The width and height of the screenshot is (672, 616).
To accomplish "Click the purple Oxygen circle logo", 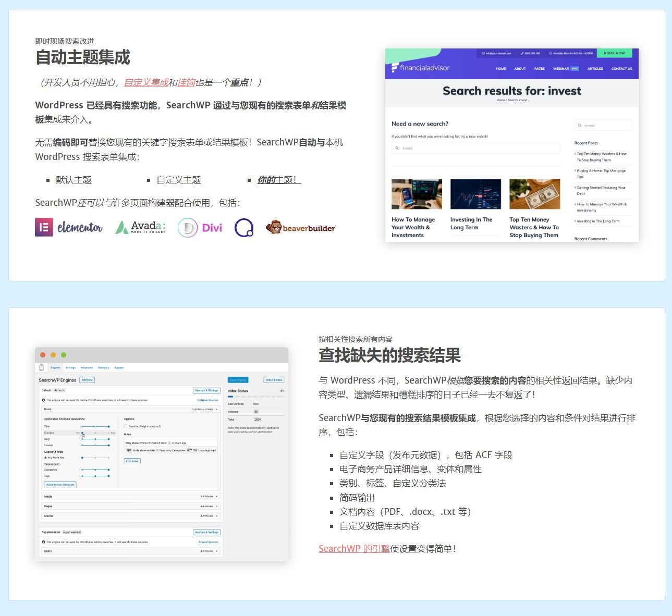I will click(244, 228).
